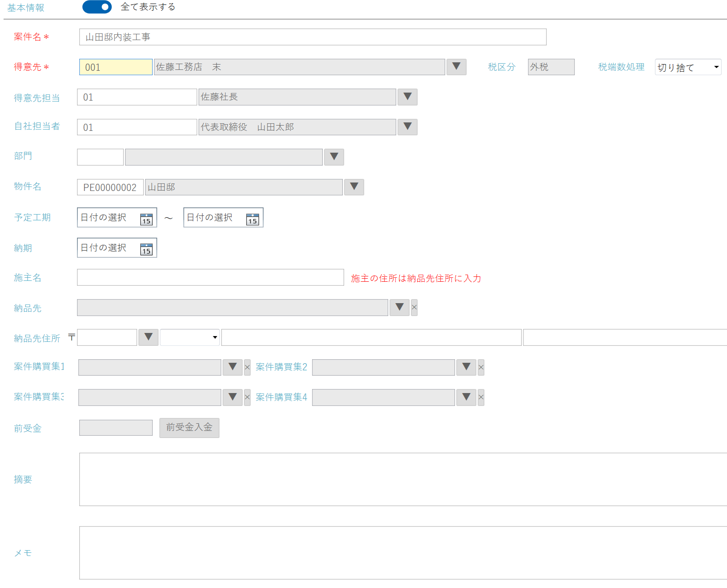Viewport: 727px width, 588px height.
Task: Click the 納品先住所 postal code field
Action: (107, 337)
